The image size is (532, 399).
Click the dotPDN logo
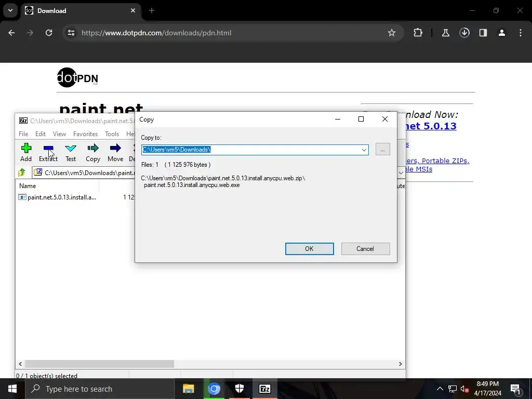coord(78,77)
